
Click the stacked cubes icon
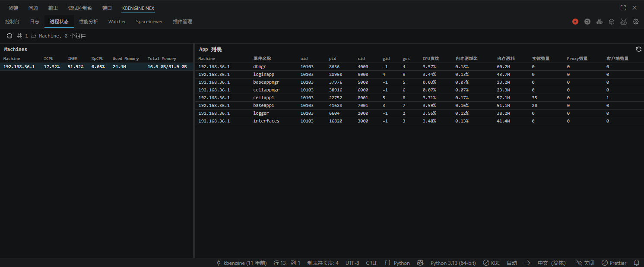coord(600,22)
